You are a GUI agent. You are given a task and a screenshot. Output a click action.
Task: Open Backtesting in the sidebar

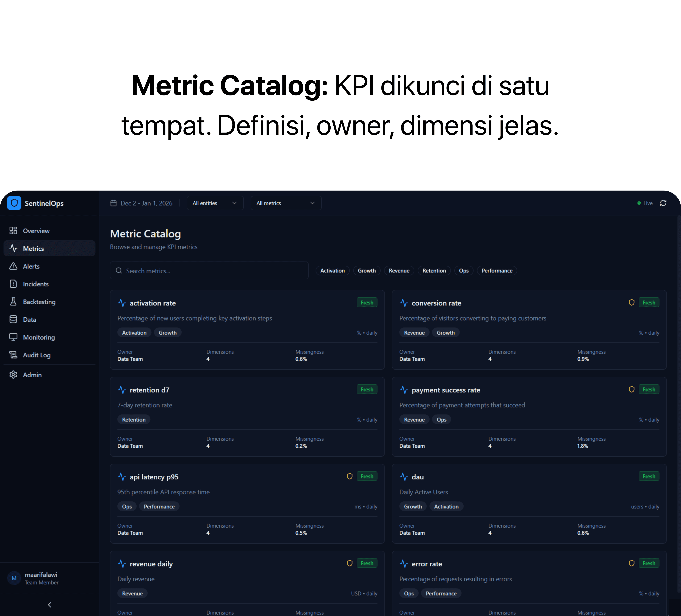(x=39, y=302)
